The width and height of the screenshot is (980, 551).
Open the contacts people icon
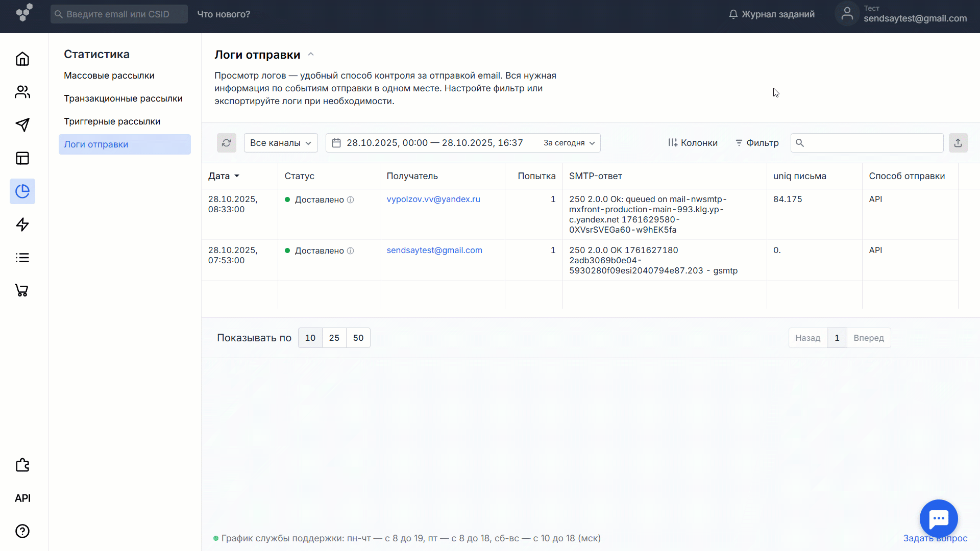click(x=22, y=92)
